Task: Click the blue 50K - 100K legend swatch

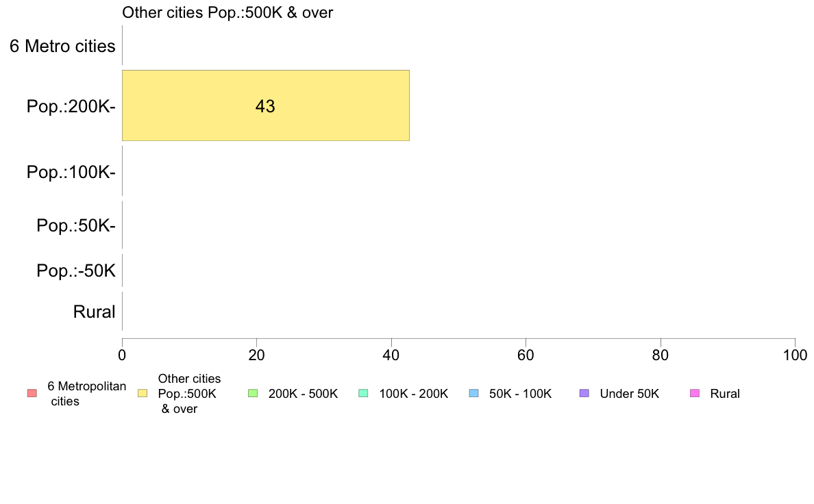Action: 474,394
